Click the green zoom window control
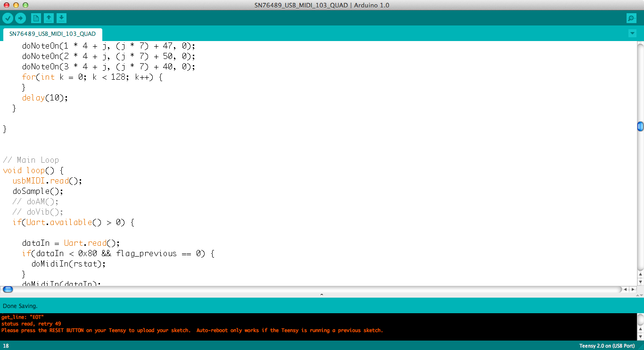 pyautogui.click(x=25, y=5)
